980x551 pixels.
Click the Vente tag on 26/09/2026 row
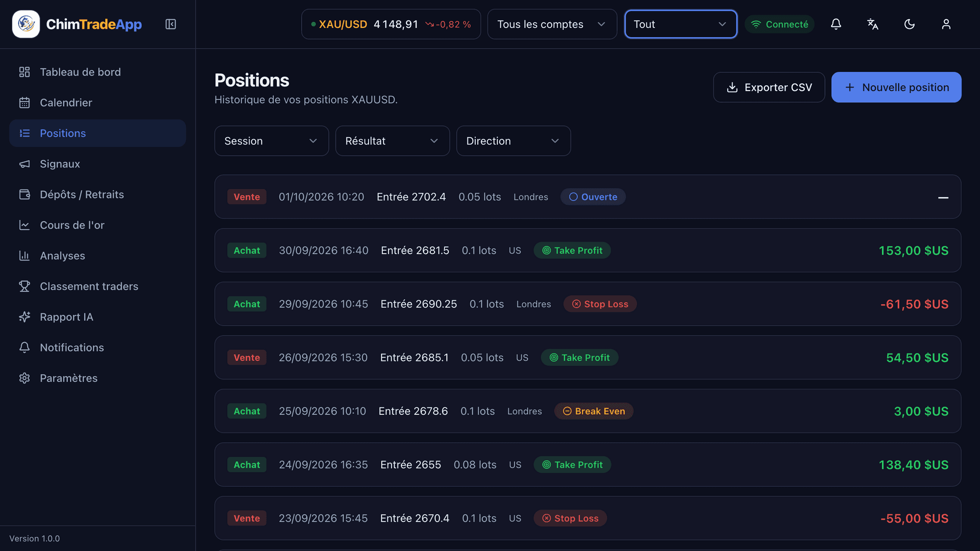pos(246,358)
